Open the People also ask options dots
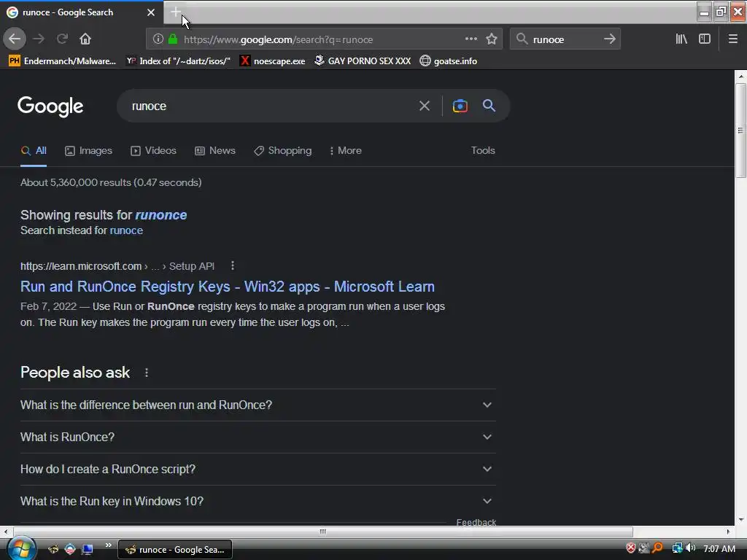 point(146,373)
